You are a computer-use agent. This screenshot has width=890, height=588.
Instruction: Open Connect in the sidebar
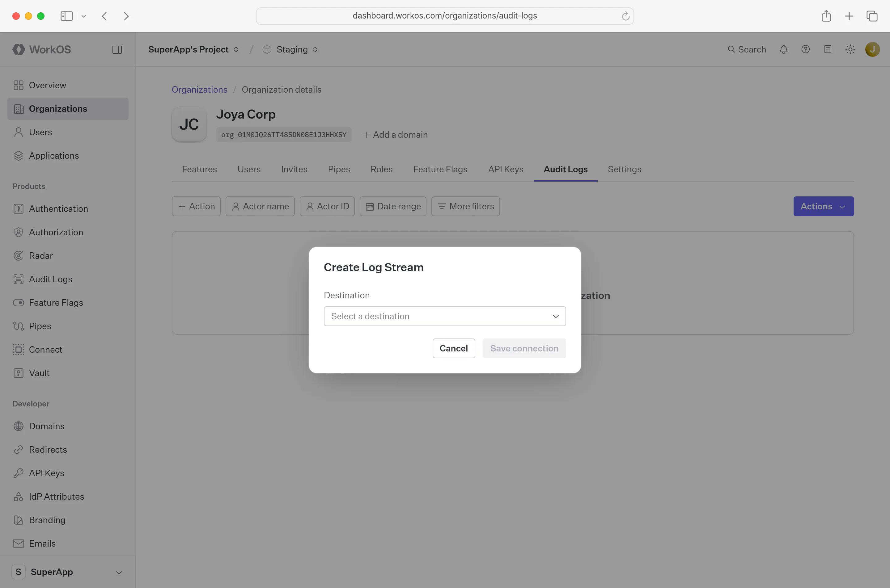68,350
